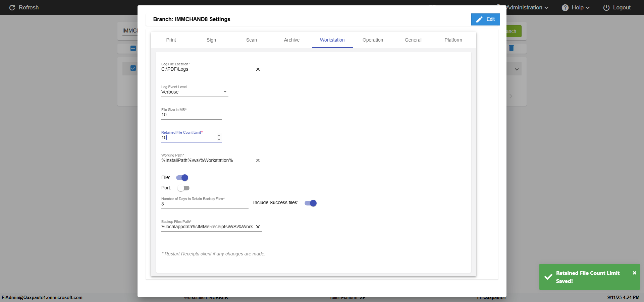This screenshot has width=644, height=302.
Task: Clear the Backup Files Path field
Action: coord(258,227)
